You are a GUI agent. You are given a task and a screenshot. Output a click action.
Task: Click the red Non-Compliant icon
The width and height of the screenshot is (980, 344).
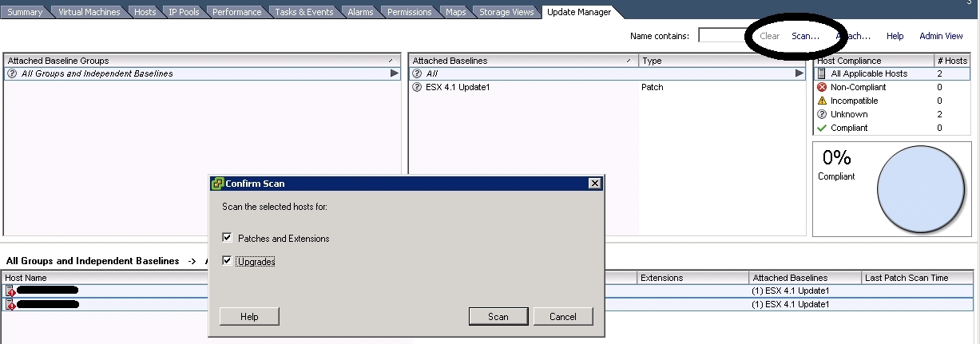(822, 87)
